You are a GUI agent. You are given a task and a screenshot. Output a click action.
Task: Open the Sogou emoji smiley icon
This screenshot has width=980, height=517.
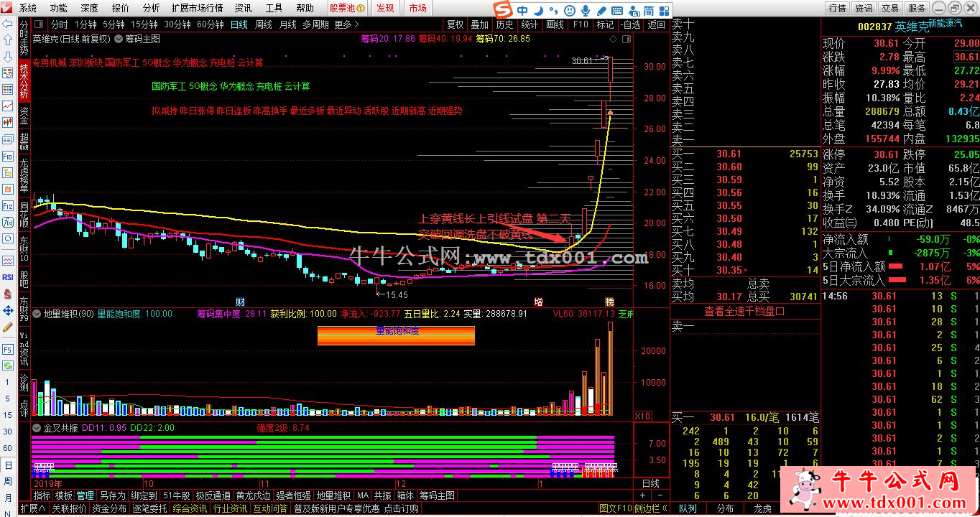570,11
